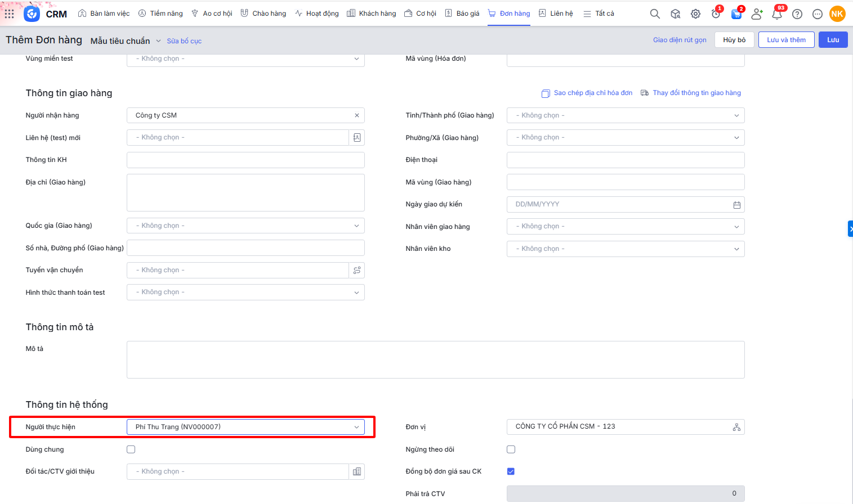This screenshot has height=504, width=853.
Task: Clear Công ty CSM from Người nhận hàng
Action: pyautogui.click(x=357, y=115)
